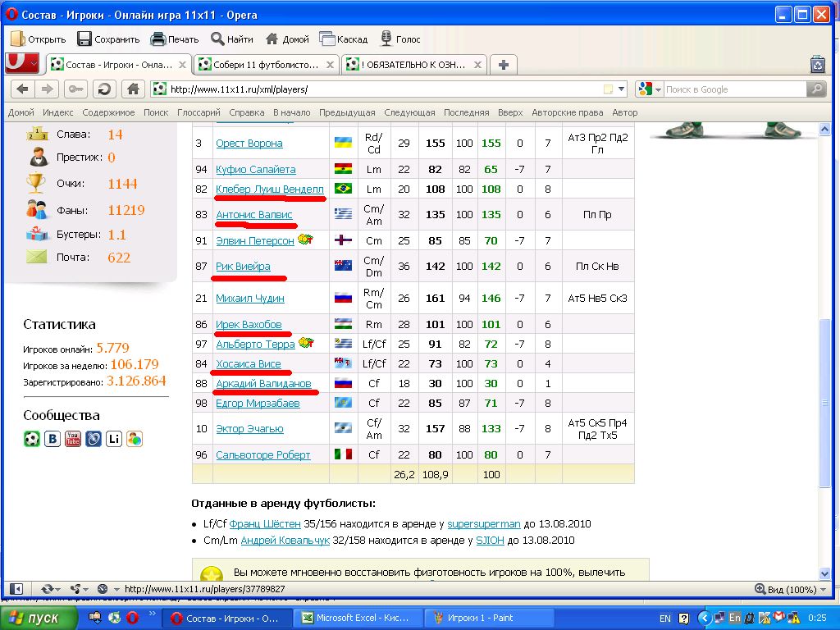The width and height of the screenshot is (840, 630).
Task: Click the Home icon beside the address bar
Action: tap(133, 89)
